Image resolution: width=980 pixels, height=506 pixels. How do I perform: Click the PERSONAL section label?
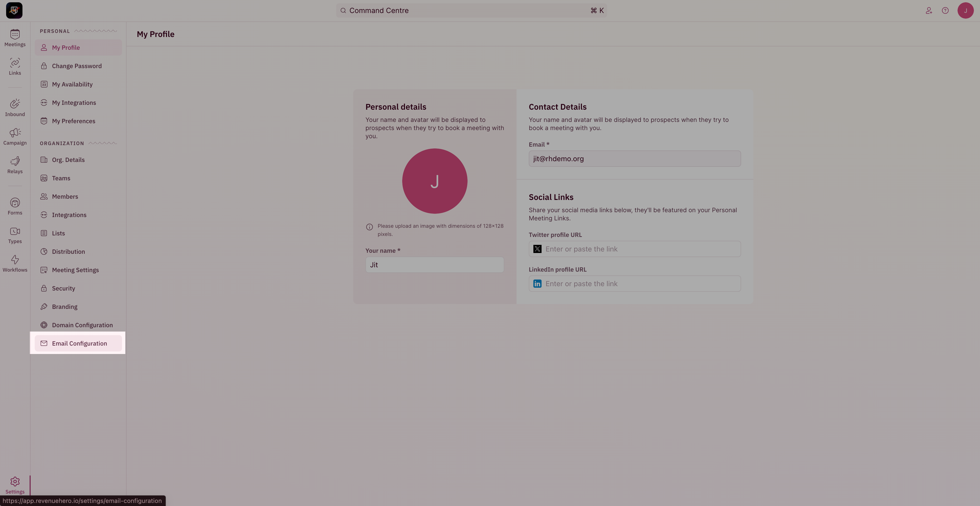[55, 31]
